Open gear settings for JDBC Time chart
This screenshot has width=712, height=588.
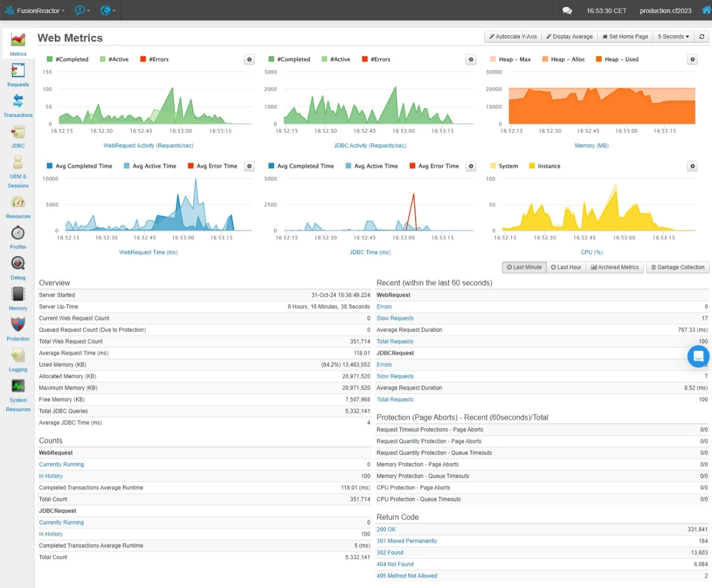pos(471,166)
